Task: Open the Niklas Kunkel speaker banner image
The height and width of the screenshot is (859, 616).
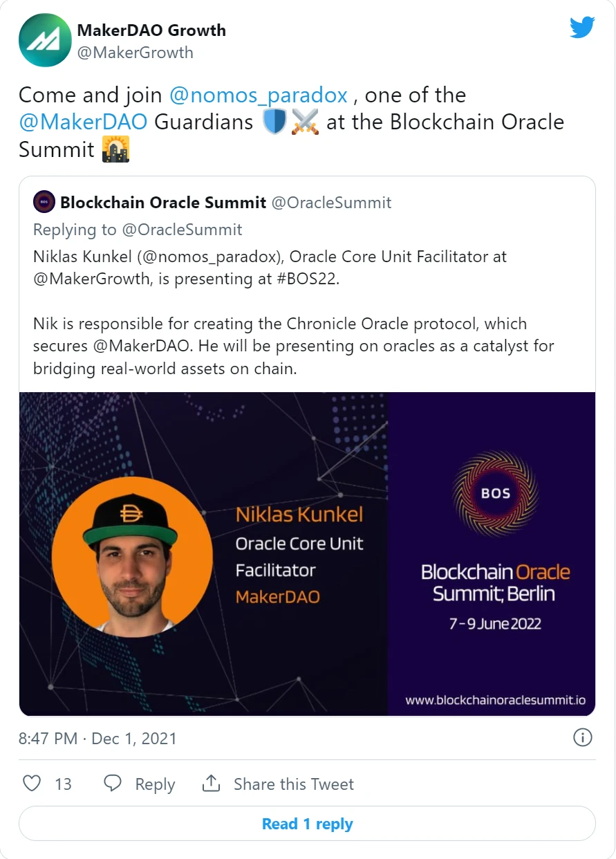Action: (307, 554)
